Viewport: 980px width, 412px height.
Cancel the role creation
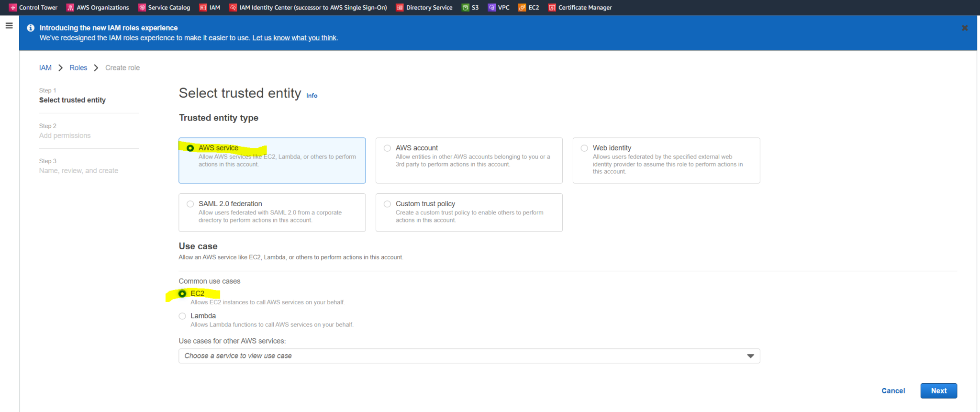click(x=893, y=391)
